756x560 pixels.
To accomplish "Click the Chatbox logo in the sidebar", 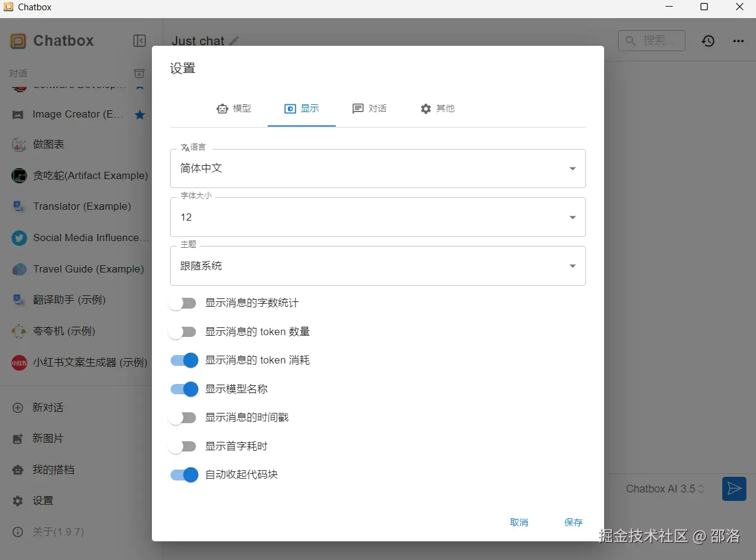I will pyautogui.click(x=18, y=41).
